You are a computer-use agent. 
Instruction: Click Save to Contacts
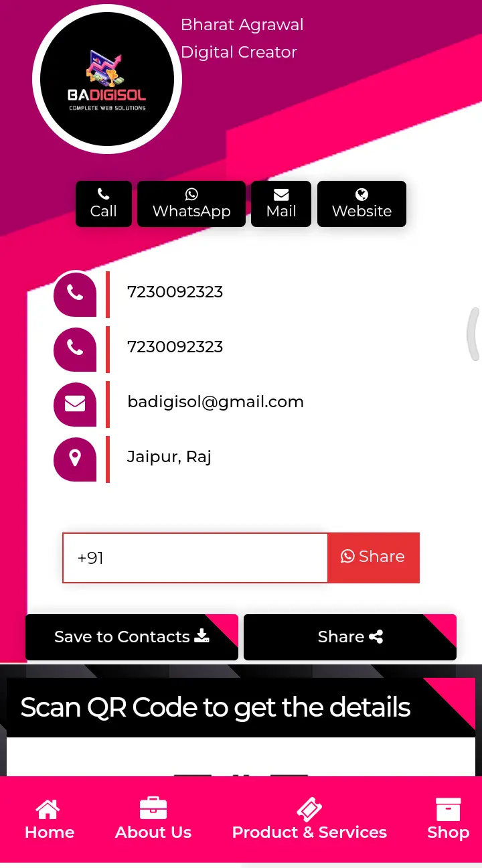tap(132, 637)
